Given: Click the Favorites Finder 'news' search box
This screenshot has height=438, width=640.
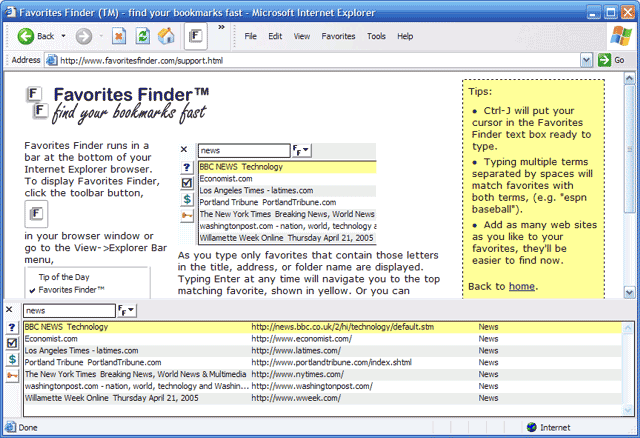Looking at the screenshot, I should 69,311.
